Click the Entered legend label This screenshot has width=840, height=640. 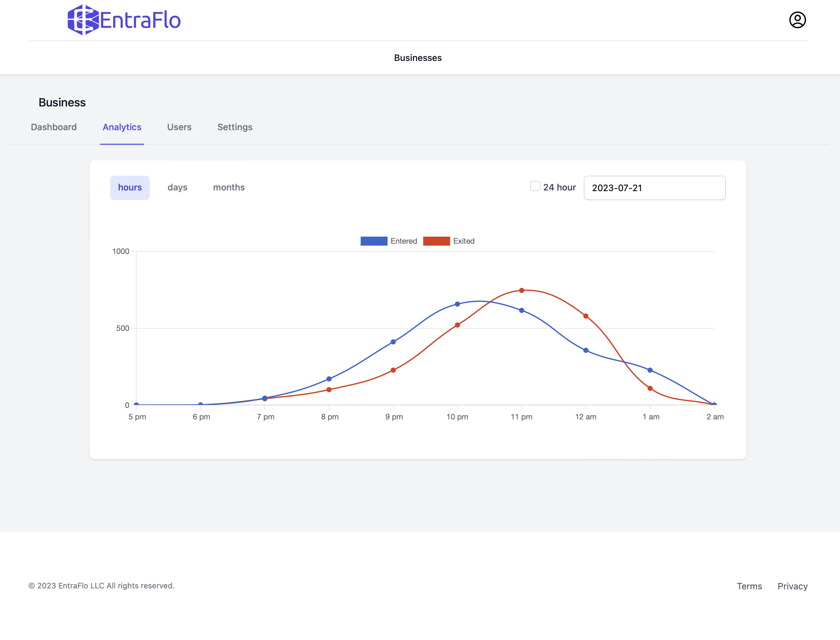click(x=404, y=241)
